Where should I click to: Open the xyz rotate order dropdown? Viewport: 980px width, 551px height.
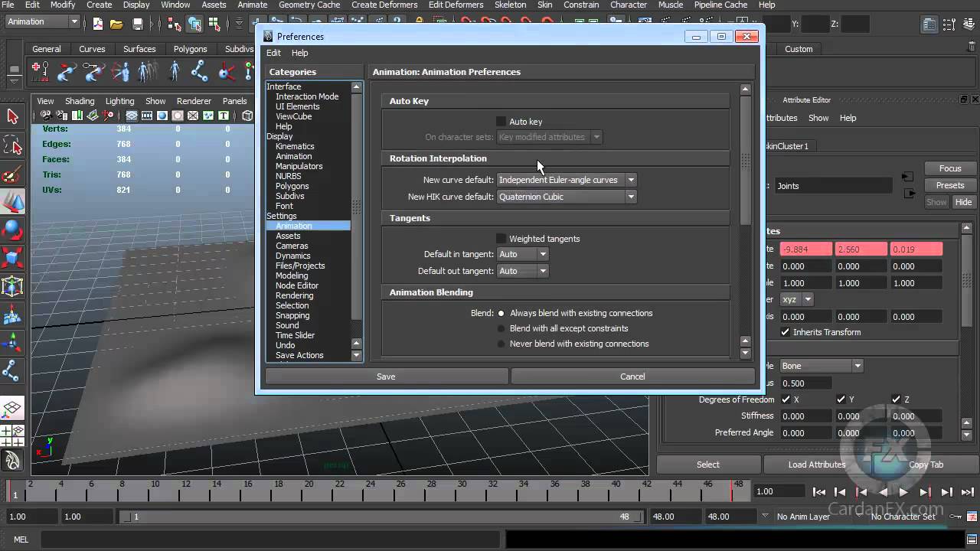[796, 299]
